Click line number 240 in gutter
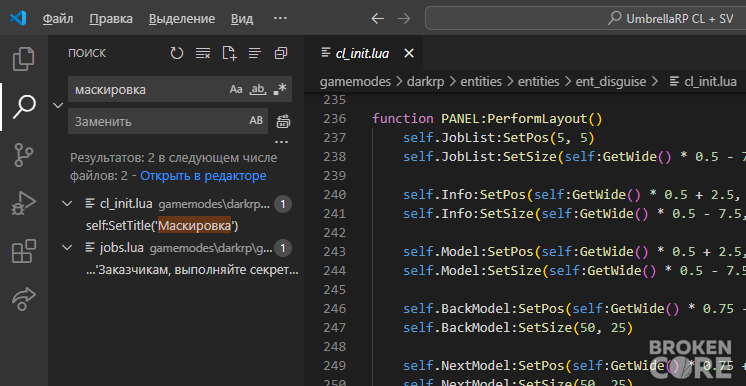The width and height of the screenshot is (746, 386). (334, 194)
